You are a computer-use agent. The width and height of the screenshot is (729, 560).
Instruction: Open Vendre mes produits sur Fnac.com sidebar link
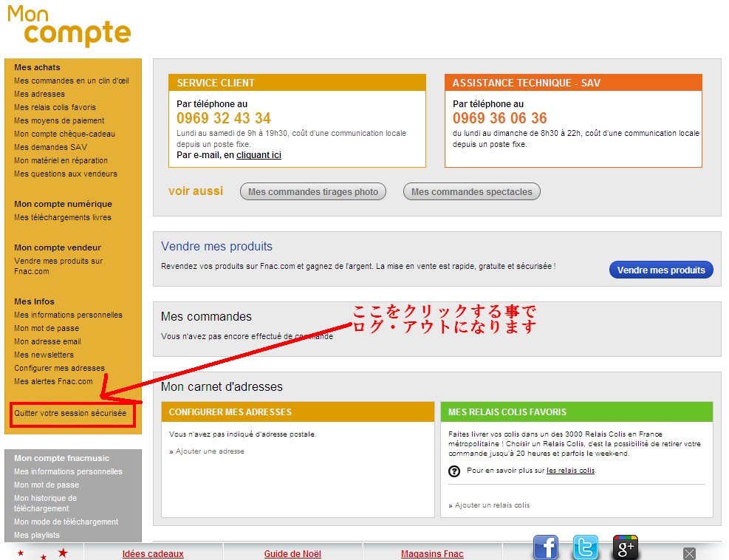(x=58, y=266)
